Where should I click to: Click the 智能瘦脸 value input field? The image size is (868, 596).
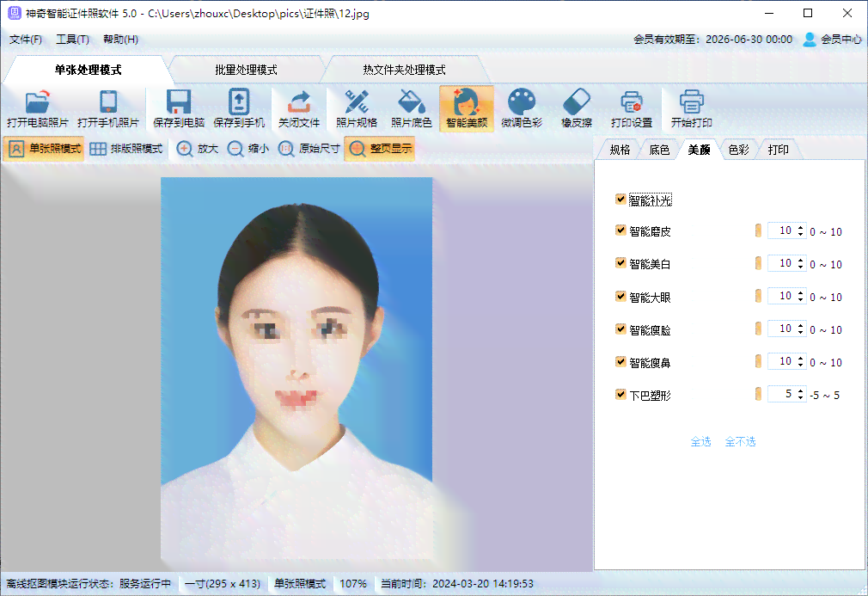click(x=782, y=329)
